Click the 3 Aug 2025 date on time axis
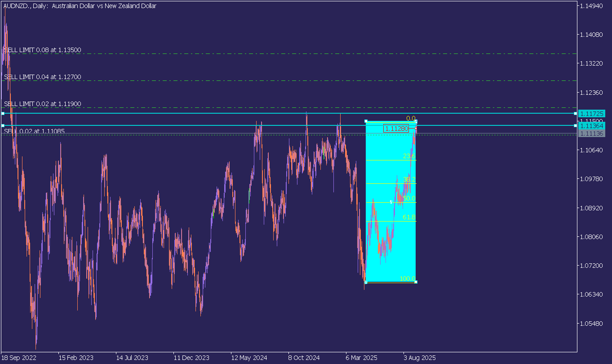The height and width of the screenshot is (364, 612). coord(420,358)
